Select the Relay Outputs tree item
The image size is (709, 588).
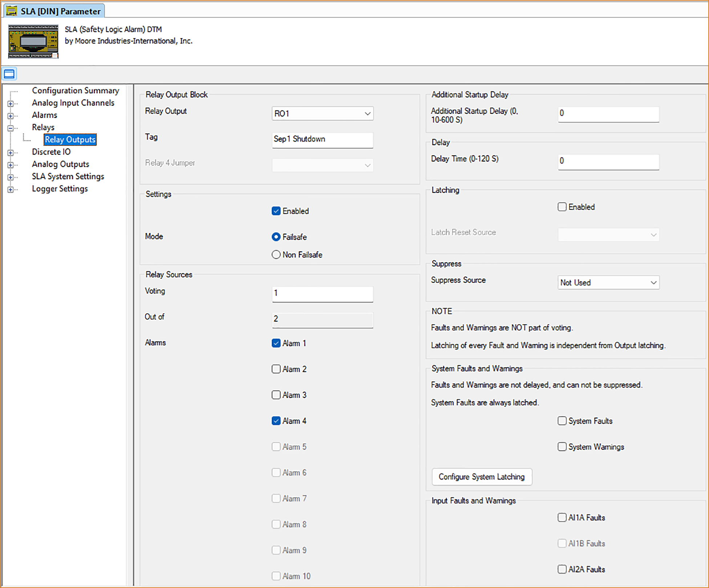click(70, 140)
